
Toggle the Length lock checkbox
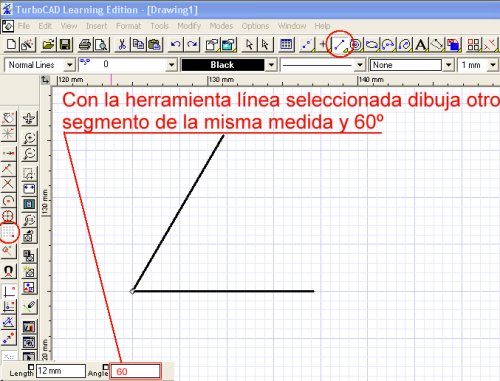tap(31, 367)
